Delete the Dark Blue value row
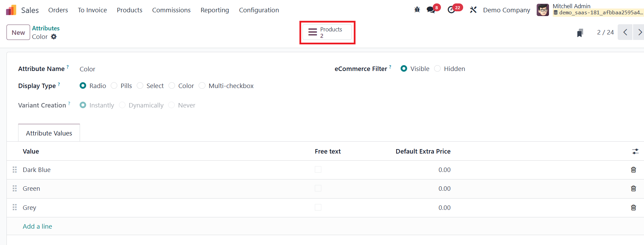The width and height of the screenshot is (644, 245). coord(633,170)
